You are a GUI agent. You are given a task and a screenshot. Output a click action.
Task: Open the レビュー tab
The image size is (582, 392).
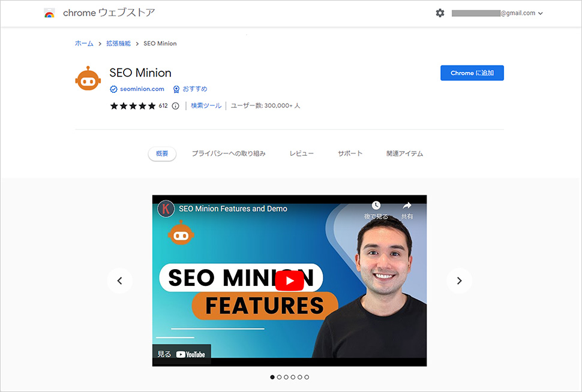[x=301, y=153]
